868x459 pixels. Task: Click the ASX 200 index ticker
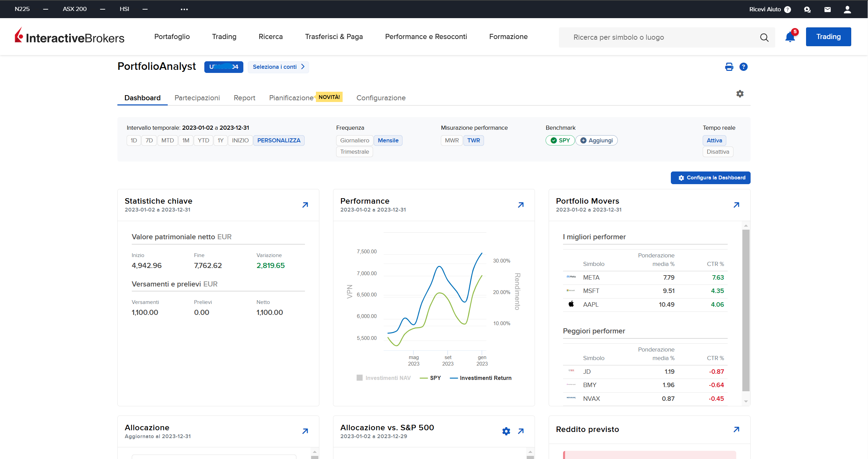pos(75,9)
